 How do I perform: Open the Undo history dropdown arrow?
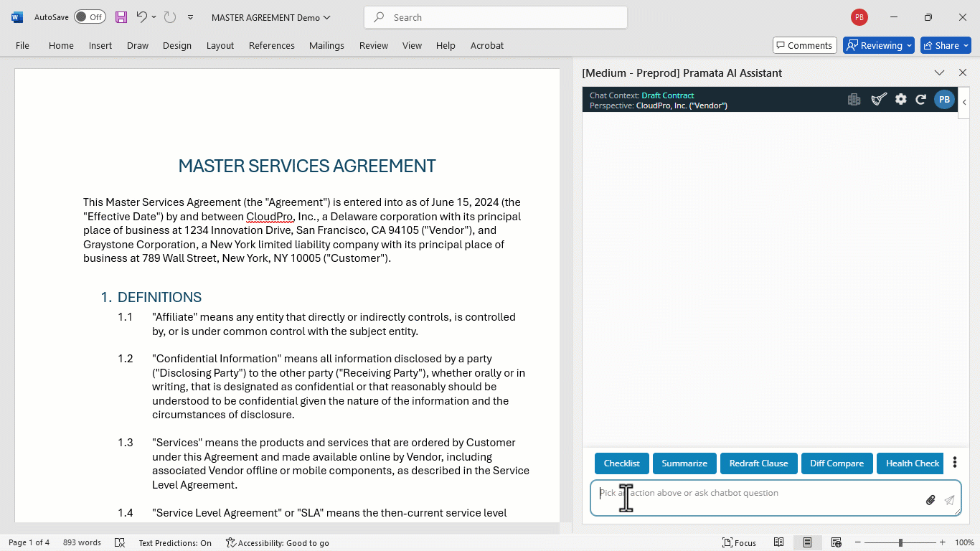point(154,17)
